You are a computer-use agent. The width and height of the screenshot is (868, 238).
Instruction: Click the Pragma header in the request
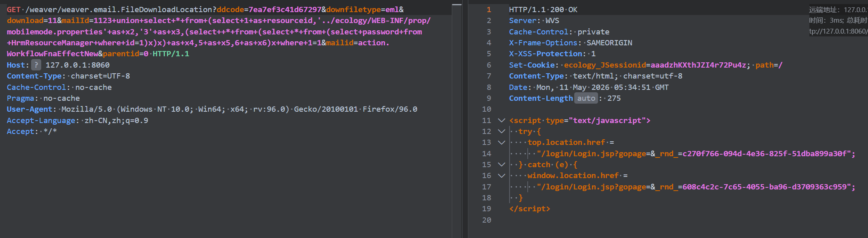[x=43, y=98]
